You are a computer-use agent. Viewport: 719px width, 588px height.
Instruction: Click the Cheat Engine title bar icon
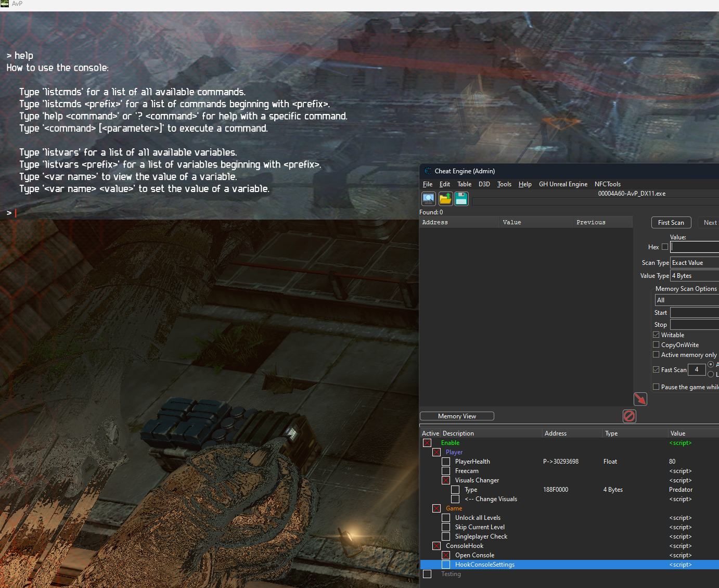[428, 171]
